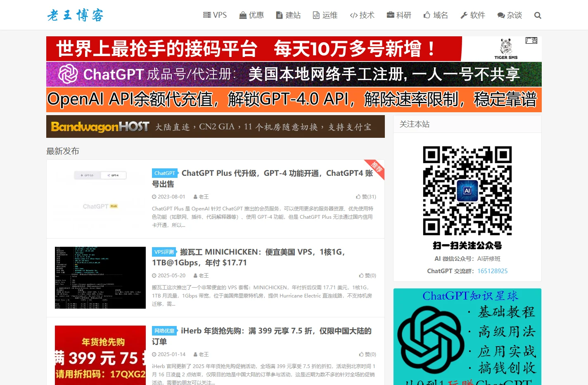Click the WeChat QR code image
The width and height of the screenshot is (588, 385).
coord(467,191)
